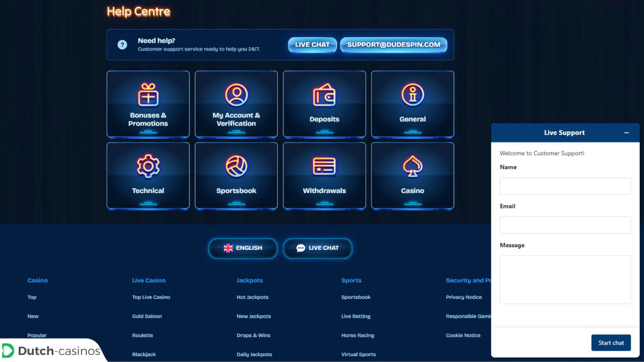
Task: Open the Top Live Casino footer link
Action: 151,297
